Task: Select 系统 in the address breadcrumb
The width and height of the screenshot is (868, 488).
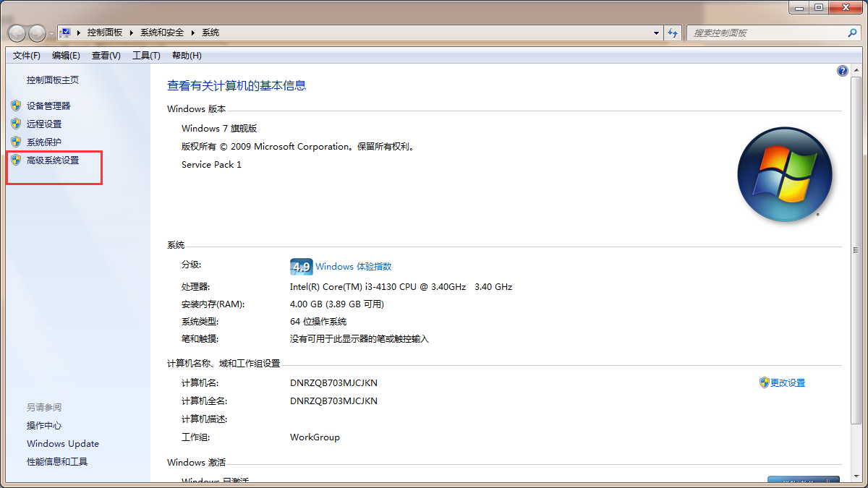Action: pyautogui.click(x=210, y=33)
